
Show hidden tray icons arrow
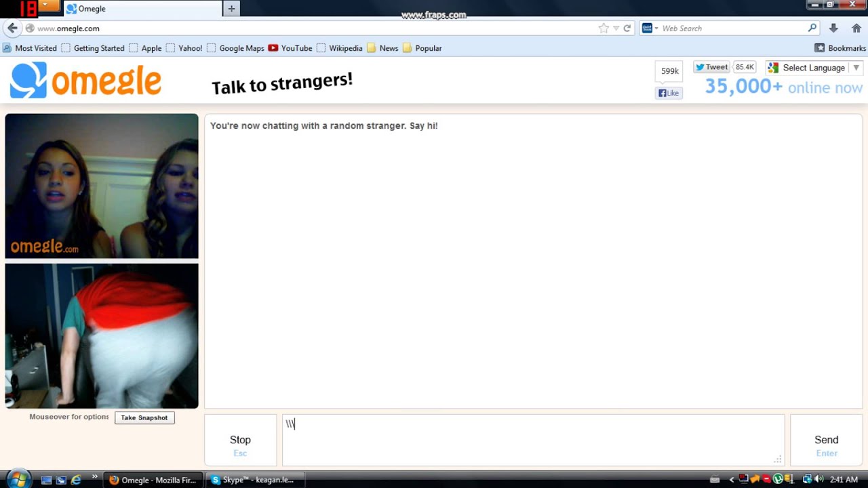pos(731,480)
